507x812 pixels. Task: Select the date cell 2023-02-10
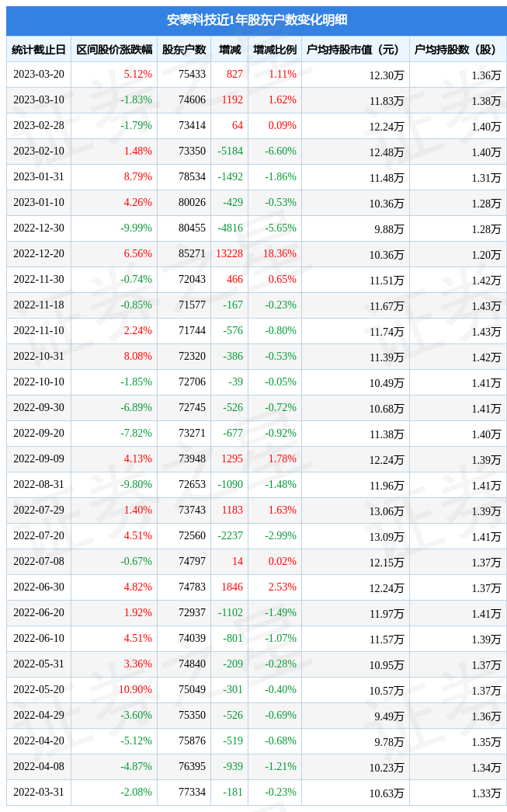[39, 151]
